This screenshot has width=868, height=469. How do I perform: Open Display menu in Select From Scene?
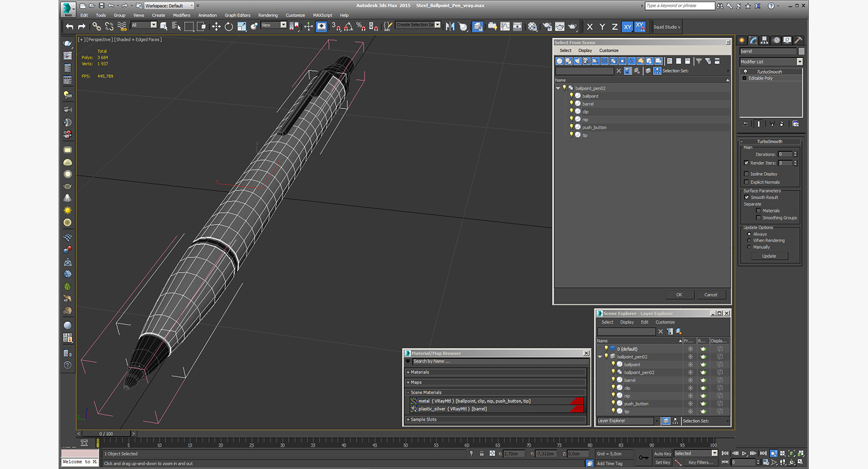pos(585,50)
